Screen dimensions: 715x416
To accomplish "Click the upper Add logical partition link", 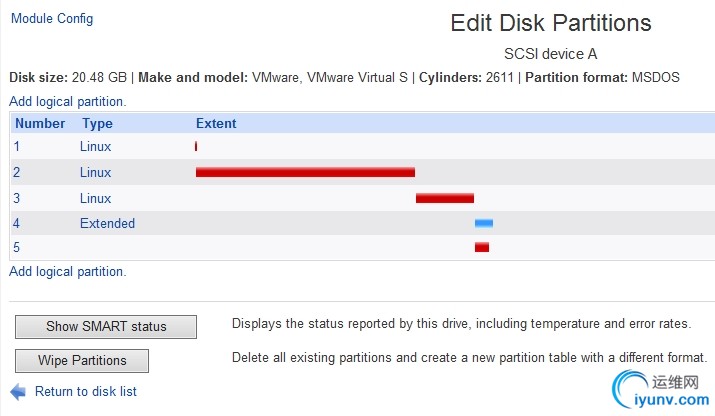I will click(67, 101).
